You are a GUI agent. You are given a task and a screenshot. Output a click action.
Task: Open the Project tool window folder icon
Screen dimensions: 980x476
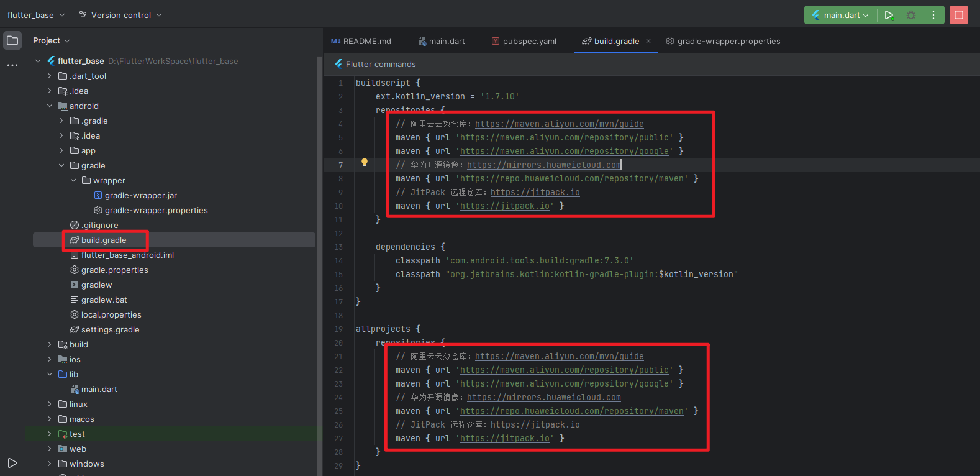[12, 40]
